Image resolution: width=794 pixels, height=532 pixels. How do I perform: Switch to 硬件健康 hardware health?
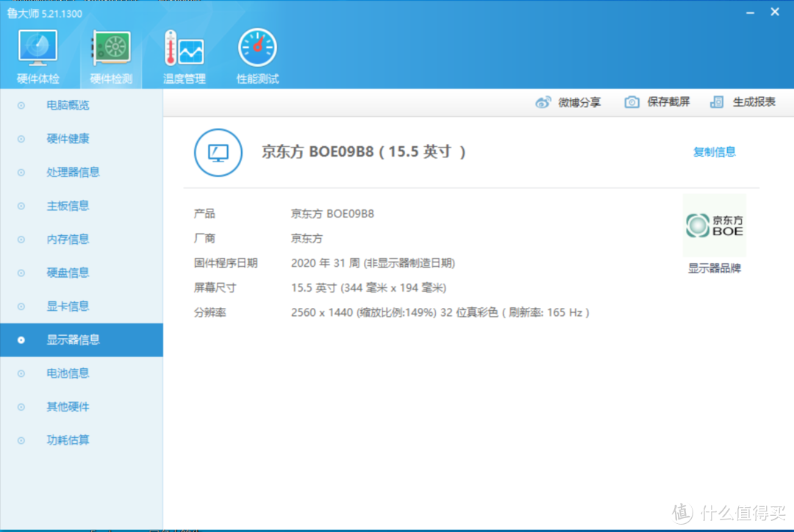[x=68, y=139]
